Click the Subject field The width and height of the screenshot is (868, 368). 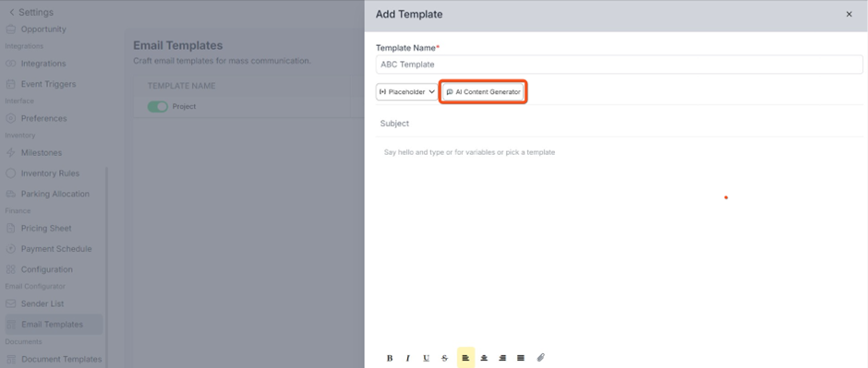pyautogui.click(x=619, y=124)
